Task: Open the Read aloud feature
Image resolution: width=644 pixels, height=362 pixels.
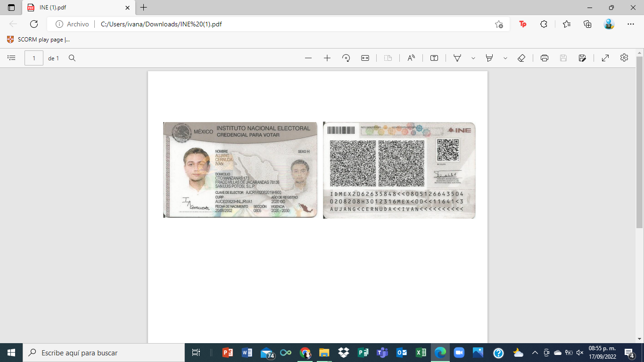Action: (x=411, y=58)
